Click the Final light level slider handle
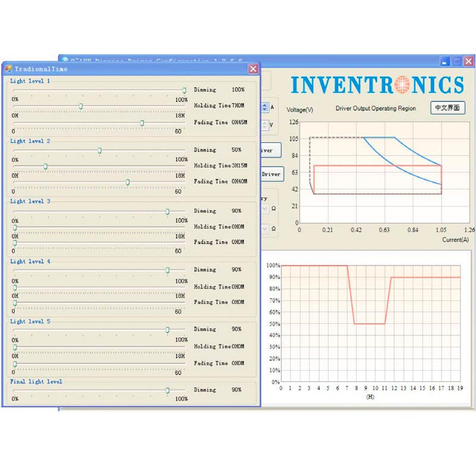 (x=168, y=390)
